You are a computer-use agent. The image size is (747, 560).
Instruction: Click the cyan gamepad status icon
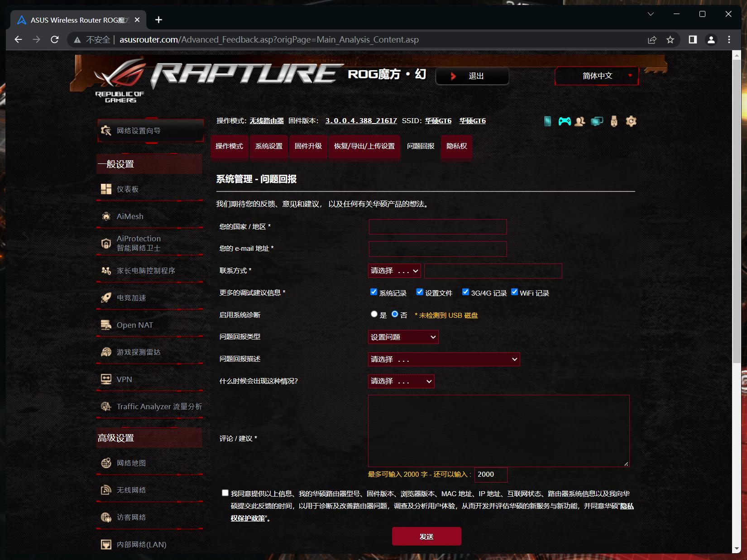tap(565, 121)
